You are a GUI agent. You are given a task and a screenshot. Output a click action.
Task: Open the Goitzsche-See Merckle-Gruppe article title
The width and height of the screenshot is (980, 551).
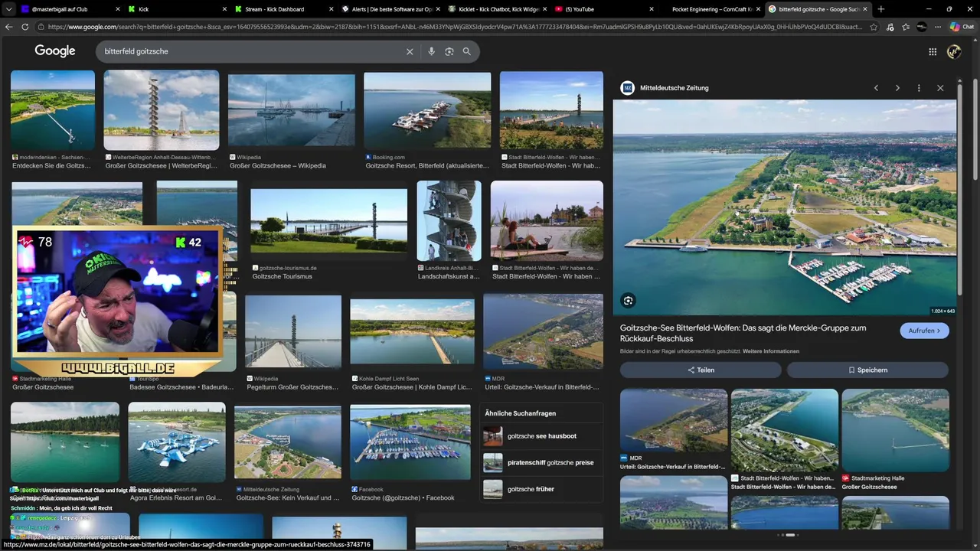743,333
